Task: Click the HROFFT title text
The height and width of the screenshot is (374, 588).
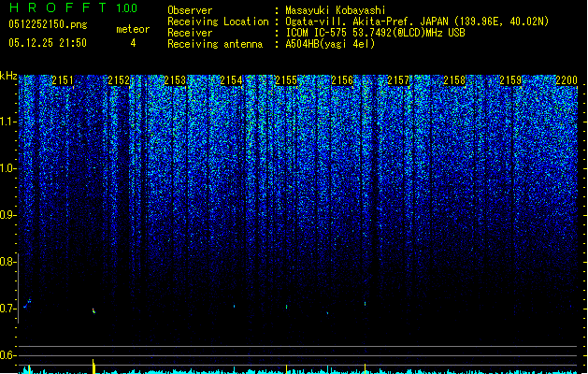Action: point(58,7)
